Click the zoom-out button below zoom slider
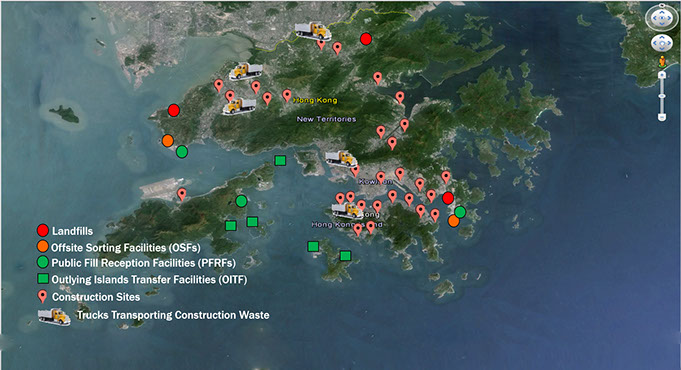Image resolution: width=681 pixels, height=370 pixels. 662,117
